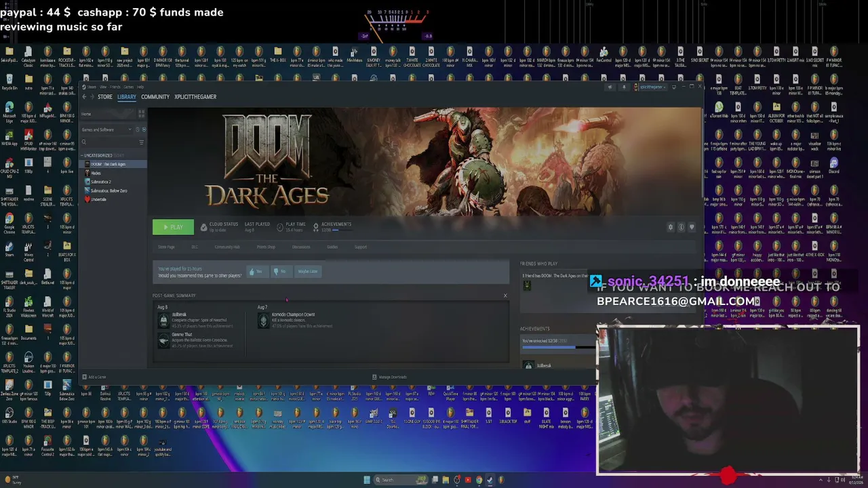The width and height of the screenshot is (868, 488).
Task: Open the Support link
Action: coord(361,247)
